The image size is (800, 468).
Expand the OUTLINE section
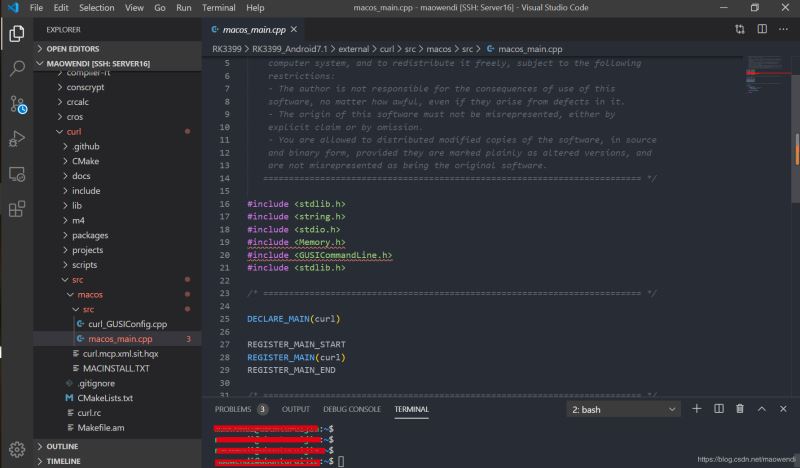62,446
